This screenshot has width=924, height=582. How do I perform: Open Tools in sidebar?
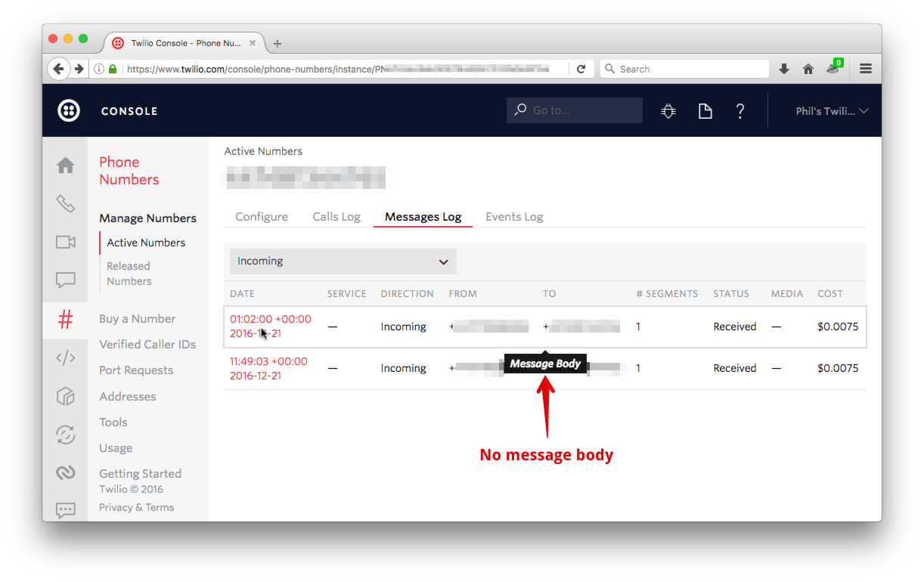pyautogui.click(x=113, y=423)
